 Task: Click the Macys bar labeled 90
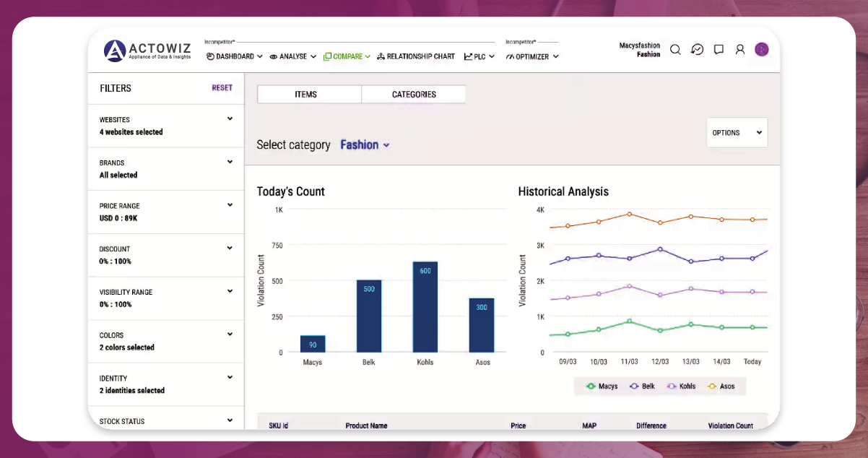point(313,344)
